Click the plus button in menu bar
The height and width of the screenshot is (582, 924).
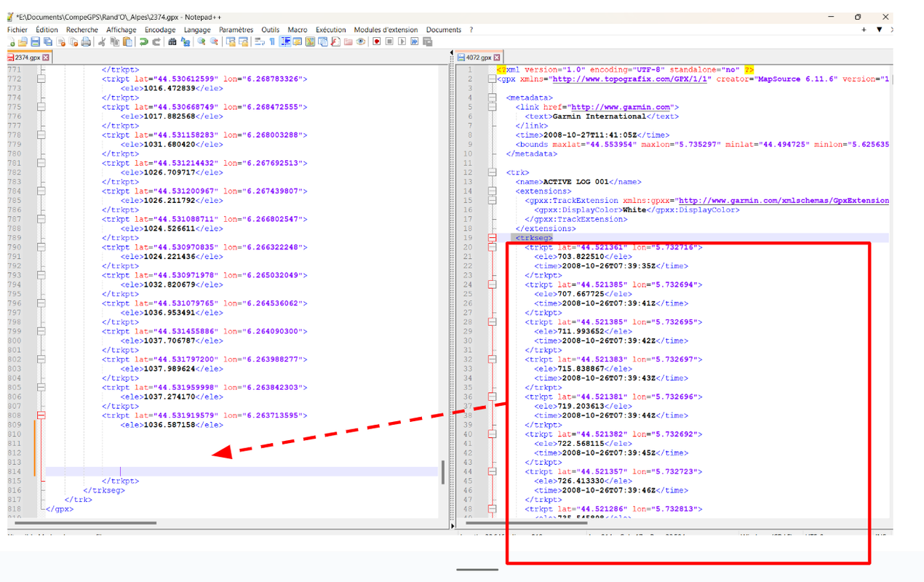click(x=864, y=30)
